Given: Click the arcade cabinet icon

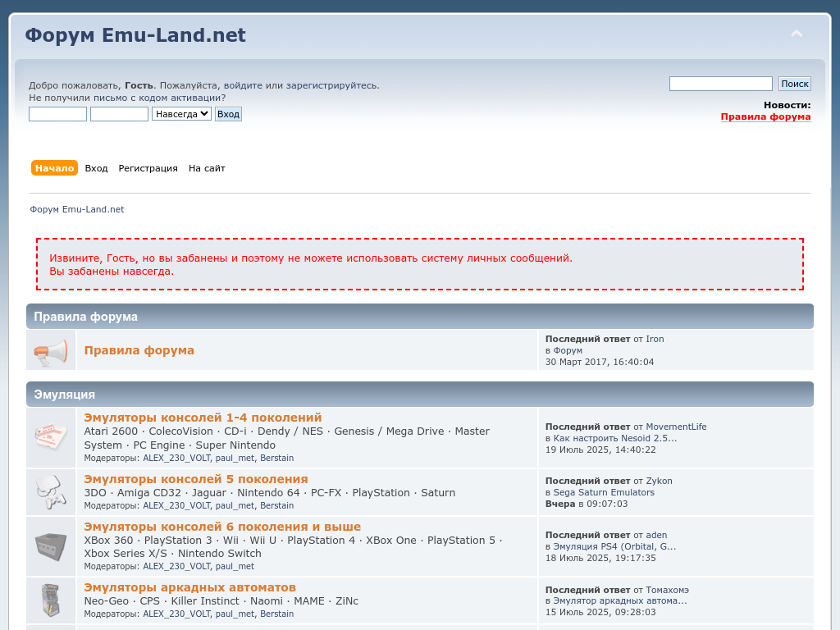Looking at the screenshot, I should (x=51, y=600).
